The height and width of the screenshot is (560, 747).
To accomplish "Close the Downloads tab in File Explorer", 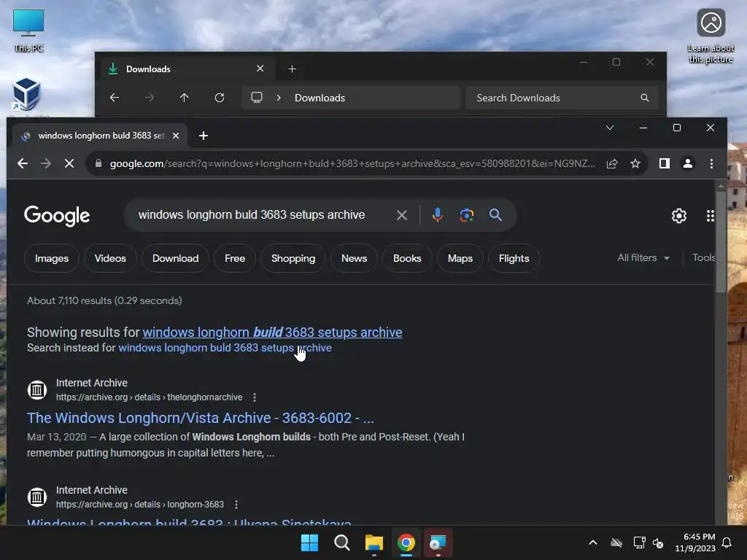I will tap(260, 69).
